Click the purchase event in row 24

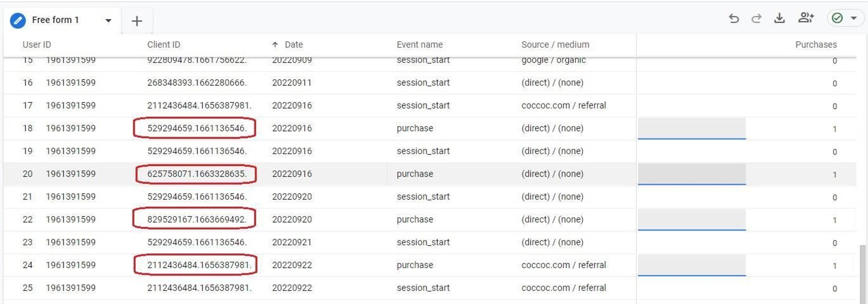(415, 265)
